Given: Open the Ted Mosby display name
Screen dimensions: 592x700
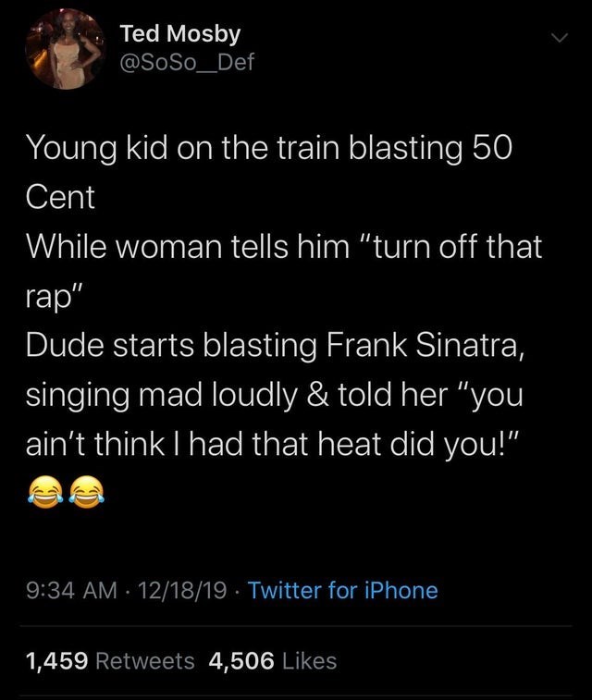Looking at the screenshot, I should (180, 34).
